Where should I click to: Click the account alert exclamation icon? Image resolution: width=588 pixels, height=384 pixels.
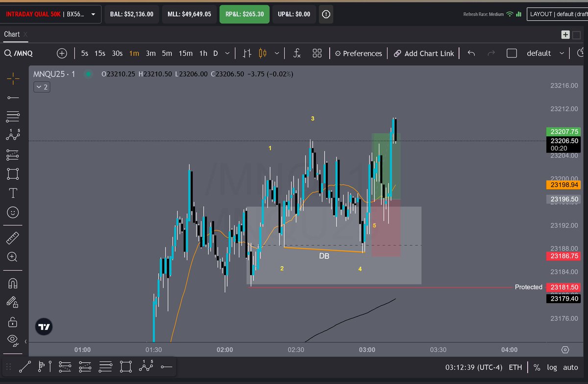[x=326, y=14]
